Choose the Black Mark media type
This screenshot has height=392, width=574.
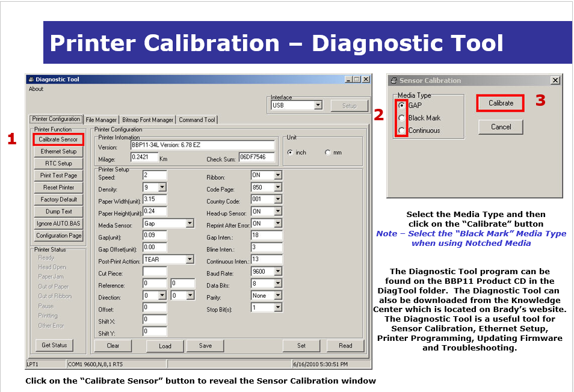402,118
